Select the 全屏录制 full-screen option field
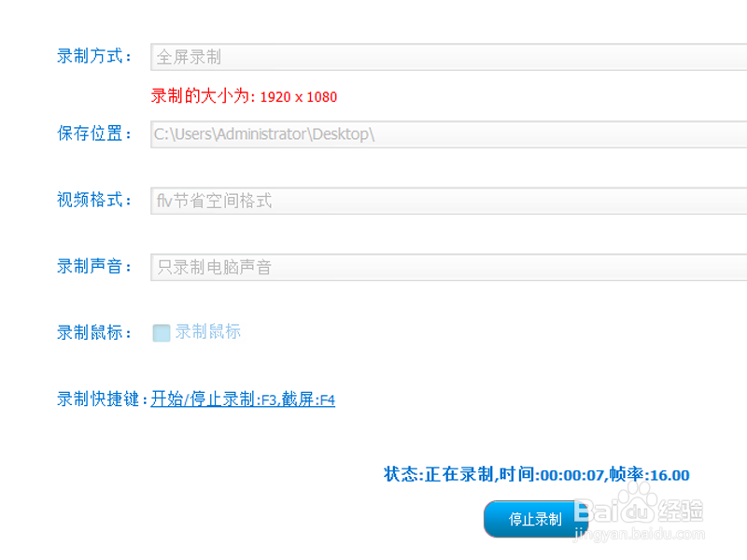The image size is (747, 560). (x=280, y=56)
